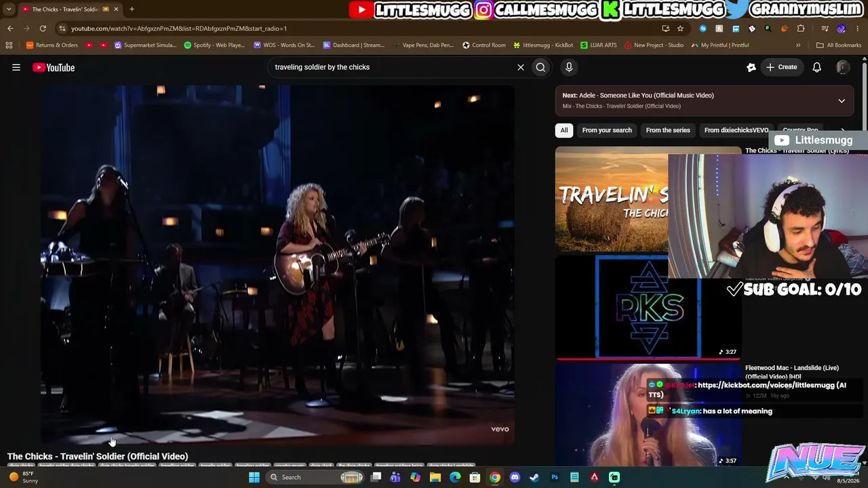Install app icon in address bar
The width and height of the screenshot is (868, 488).
coord(665,28)
